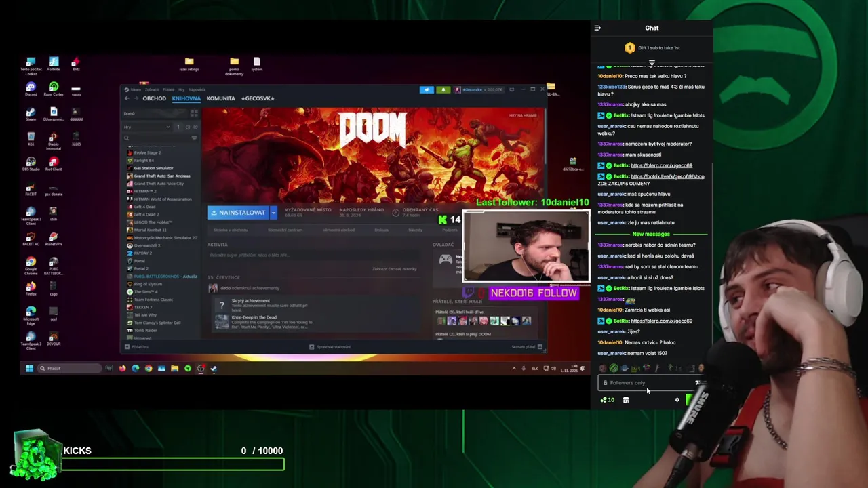Open the Razer Cortex desktop icon
Image resolution: width=868 pixels, height=488 pixels.
coord(54,89)
